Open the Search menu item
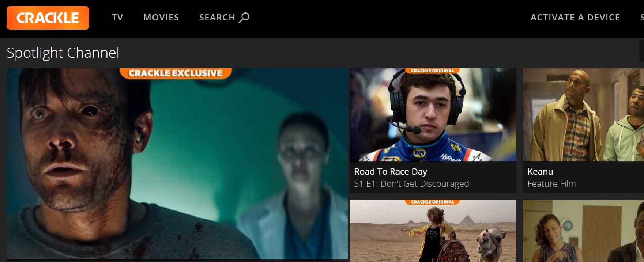The height and width of the screenshot is (262, 644). tap(224, 18)
